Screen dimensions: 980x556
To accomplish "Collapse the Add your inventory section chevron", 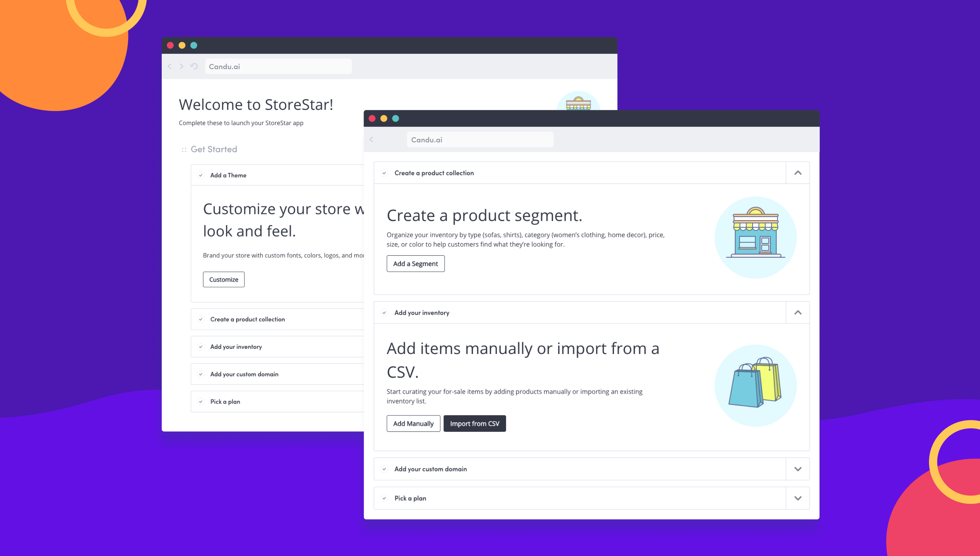I will 798,313.
